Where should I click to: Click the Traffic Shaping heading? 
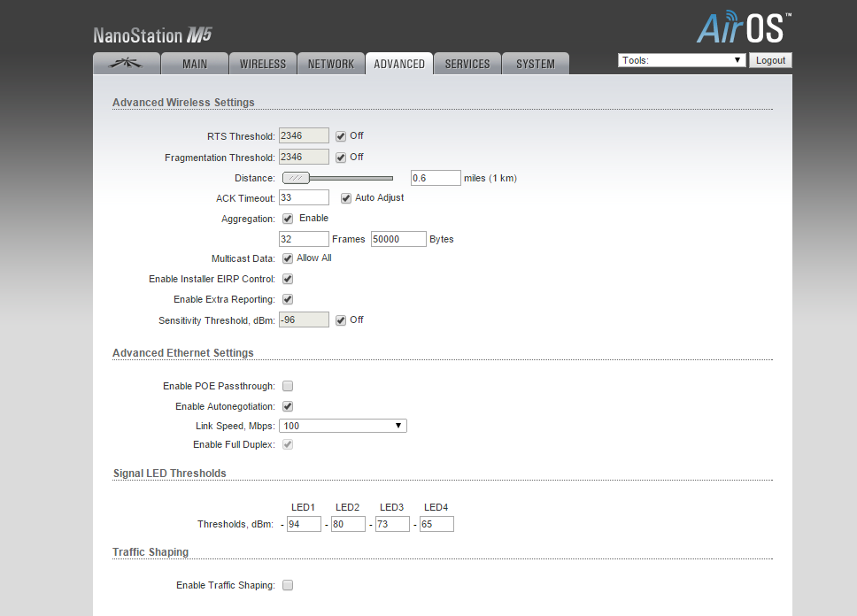151,551
